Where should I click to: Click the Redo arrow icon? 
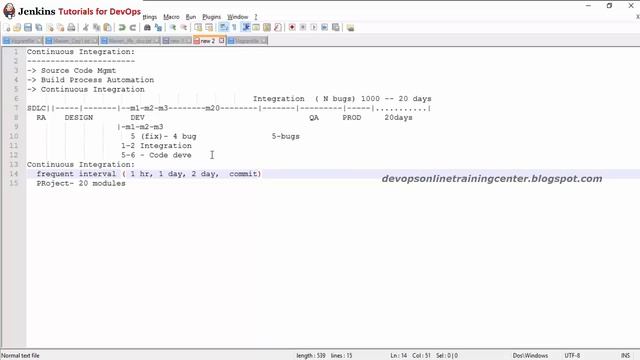133,28
